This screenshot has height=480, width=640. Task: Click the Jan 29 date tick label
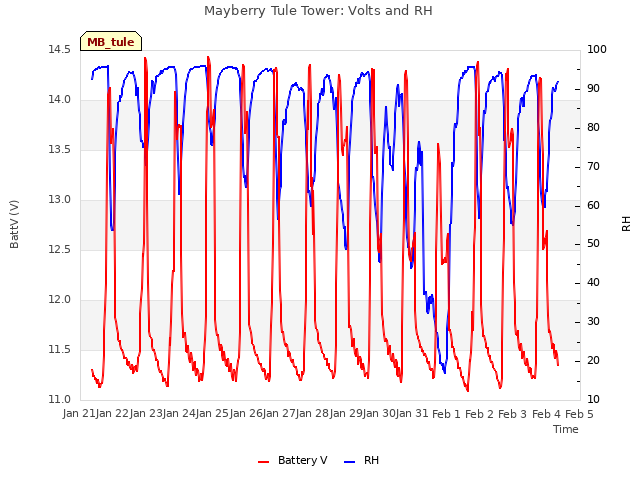347,414
